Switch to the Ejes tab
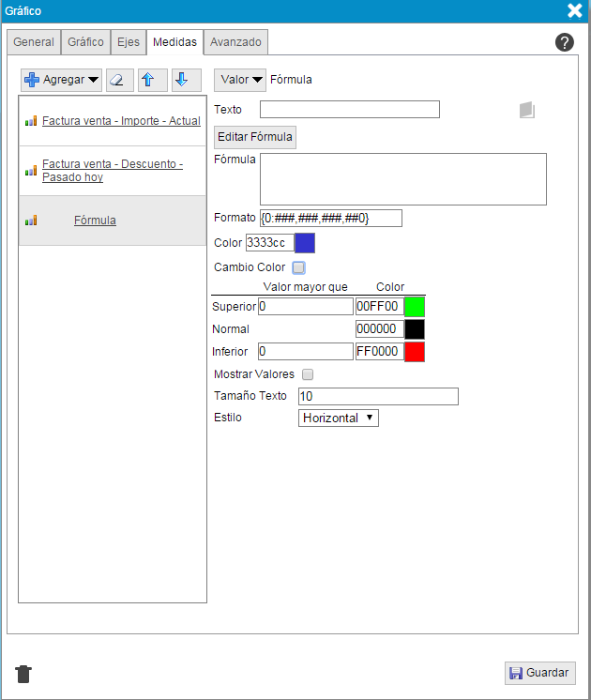Image resolution: width=591 pixels, height=700 pixels. pyautogui.click(x=128, y=42)
